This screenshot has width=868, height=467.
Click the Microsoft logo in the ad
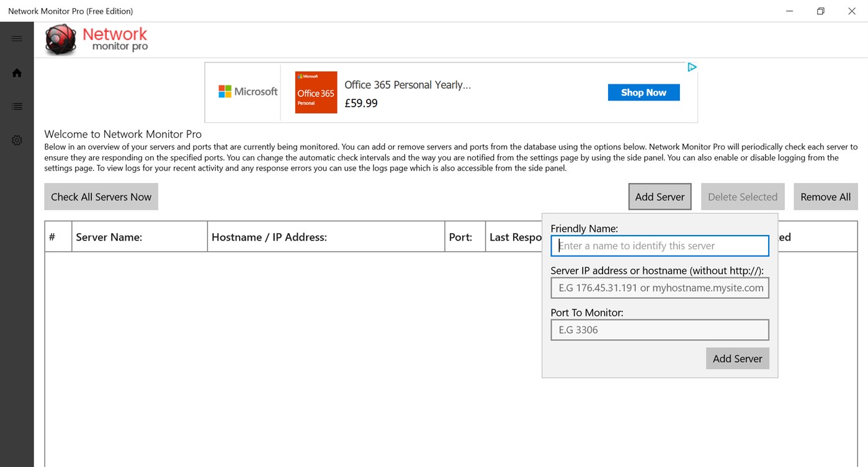(x=248, y=92)
